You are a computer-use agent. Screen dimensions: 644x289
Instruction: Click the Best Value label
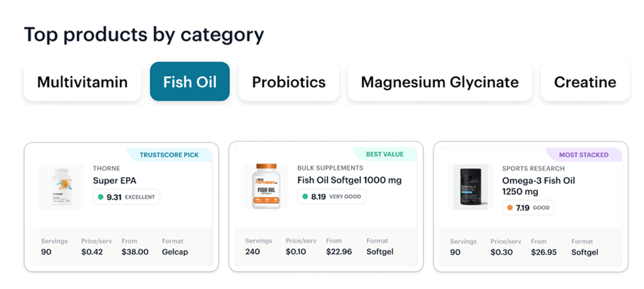(385, 154)
